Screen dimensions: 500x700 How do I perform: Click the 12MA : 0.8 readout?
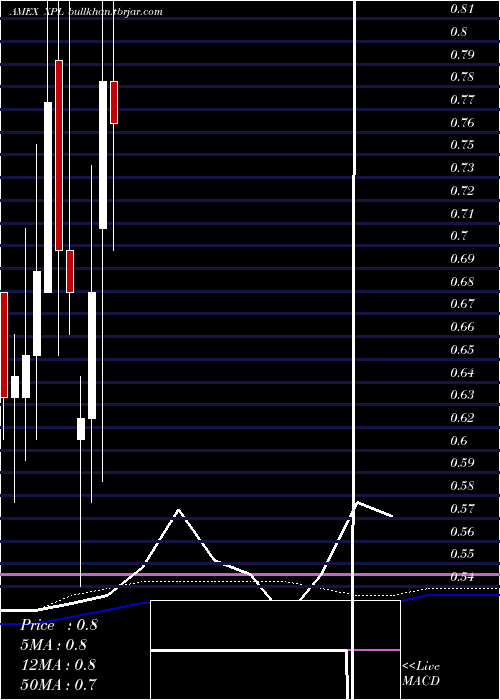[x=58, y=665]
